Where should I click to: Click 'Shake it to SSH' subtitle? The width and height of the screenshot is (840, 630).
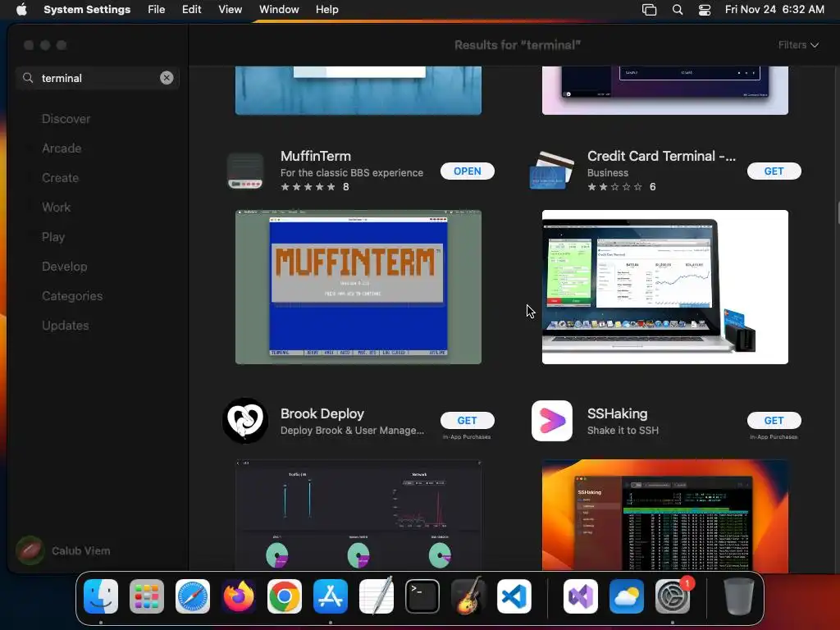(x=623, y=430)
